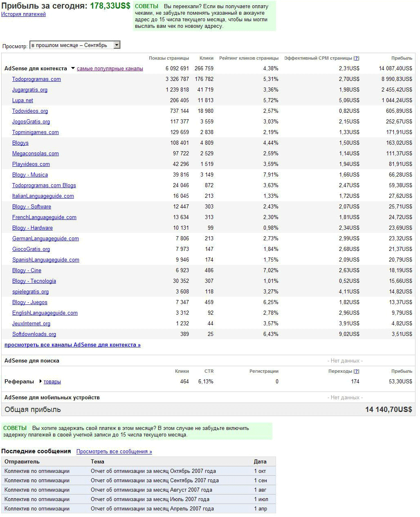The image size is (420, 517).
Task: Select Jugargratis.org page views 1 239 818
Action: (x=177, y=90)
